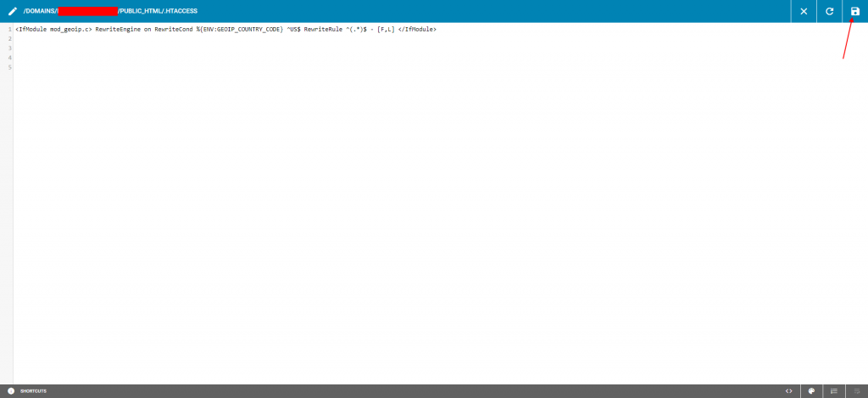Click the closing </IfModule> tag text
The height and width of the screenshot is (398, 868).
[x=417, y=29]
